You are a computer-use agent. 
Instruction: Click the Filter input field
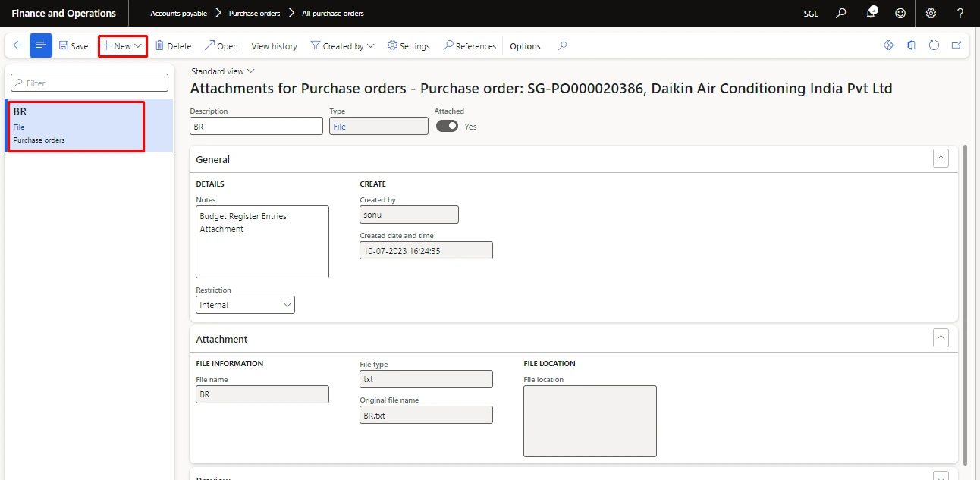(x=90, y=83)
